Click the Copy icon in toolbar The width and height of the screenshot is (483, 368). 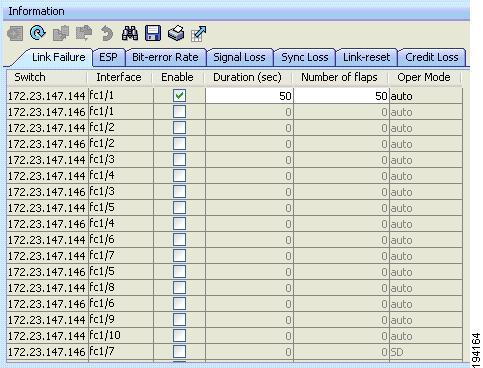click(x=61, y=34)
